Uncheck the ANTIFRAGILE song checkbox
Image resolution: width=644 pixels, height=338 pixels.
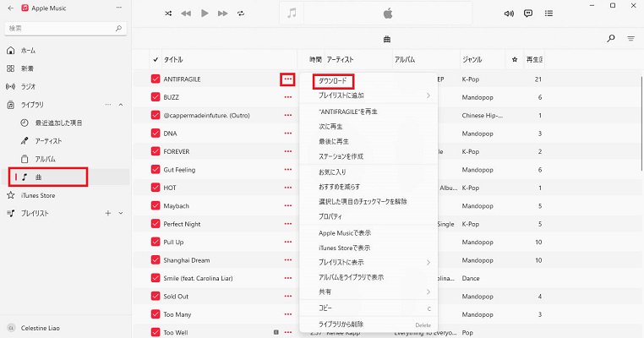click(x=156, y=79)
